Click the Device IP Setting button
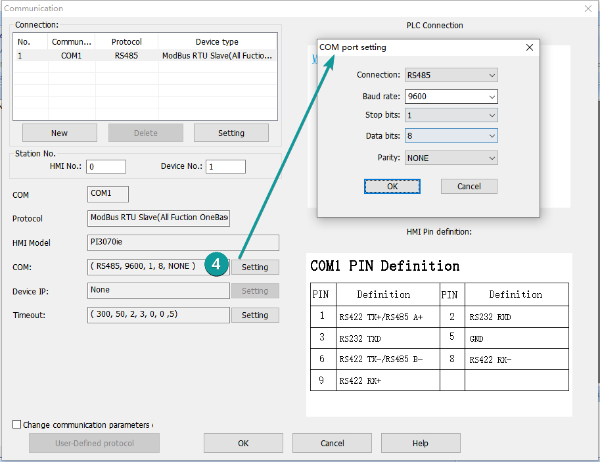 [x=255, y=291]
